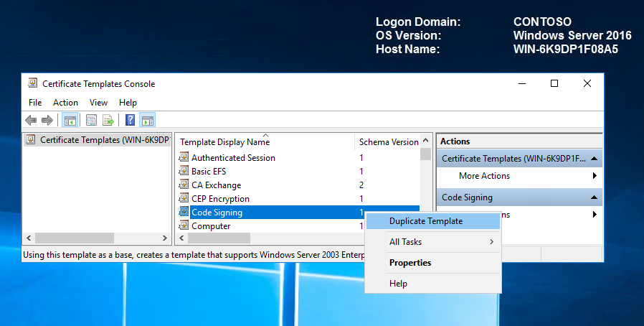Screen dimensions: 644x326
Task: Select the Authenticated Session template
Action: pos(233,158)
